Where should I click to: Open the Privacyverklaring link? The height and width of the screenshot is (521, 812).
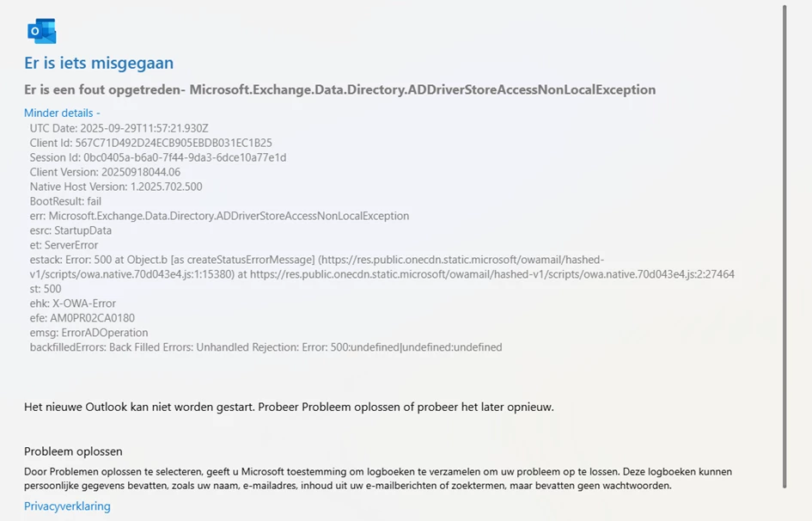tap(67, 506)
